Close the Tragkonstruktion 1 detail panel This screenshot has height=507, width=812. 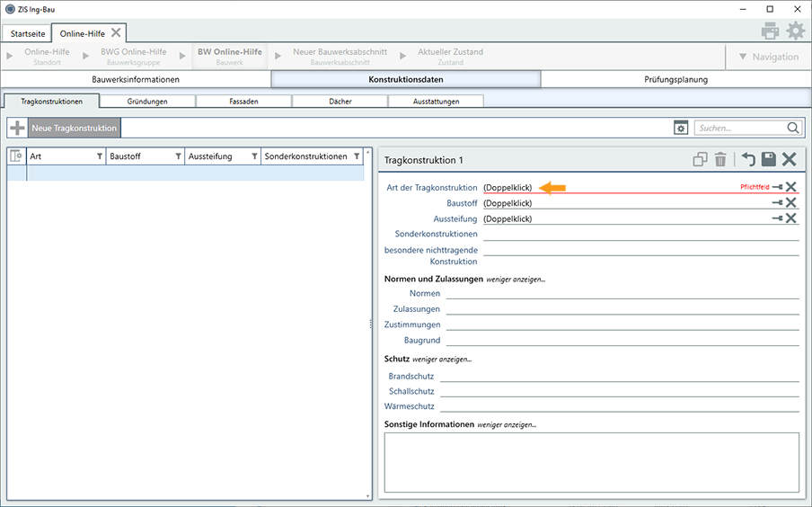(x=789, y=160)
